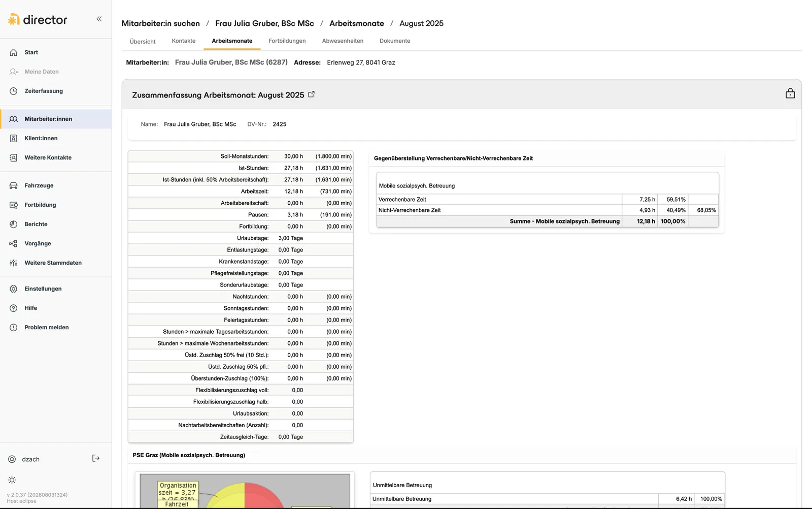Screen dimensions: 812x509
Task: Open Zeiterfassung from the sidebar
Action: point(44,91)
